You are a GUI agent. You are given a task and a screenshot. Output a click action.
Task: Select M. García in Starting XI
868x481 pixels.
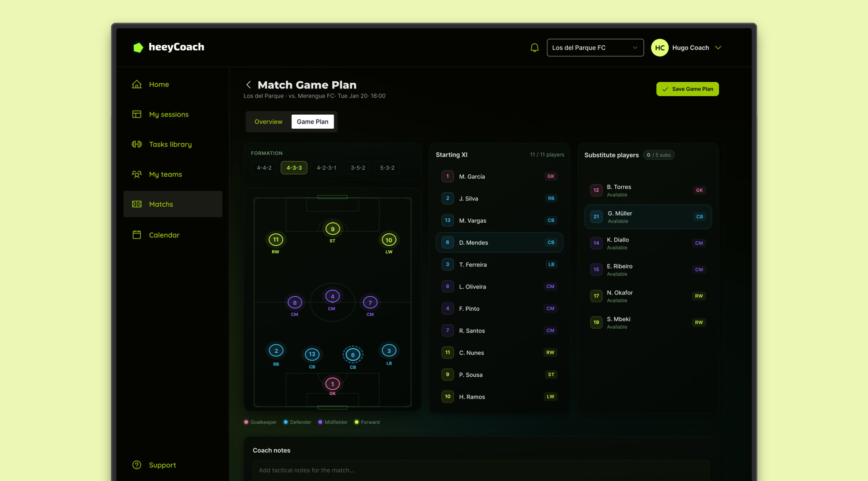(499, 177)
